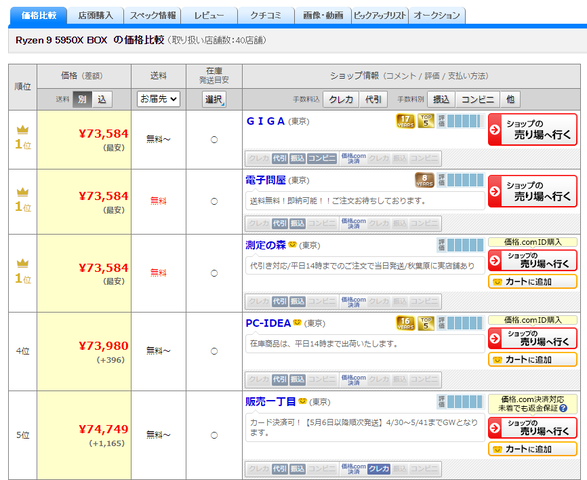Click 販売一丁目 rating bar
This screenshot has width=587, height=480.
tap(461, 402)
